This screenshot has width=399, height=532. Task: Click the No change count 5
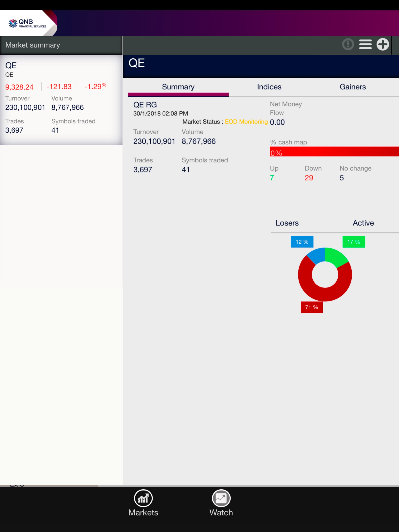coord(342,178)
